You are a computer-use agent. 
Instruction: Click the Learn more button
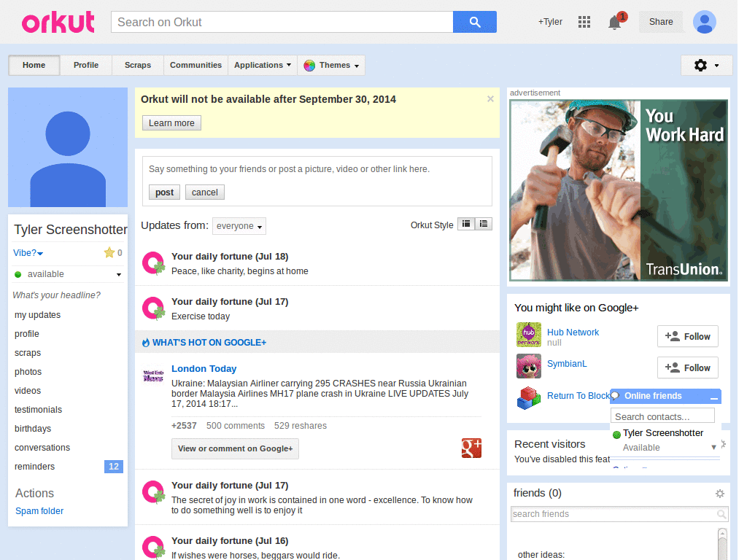(x=171, y=122)
